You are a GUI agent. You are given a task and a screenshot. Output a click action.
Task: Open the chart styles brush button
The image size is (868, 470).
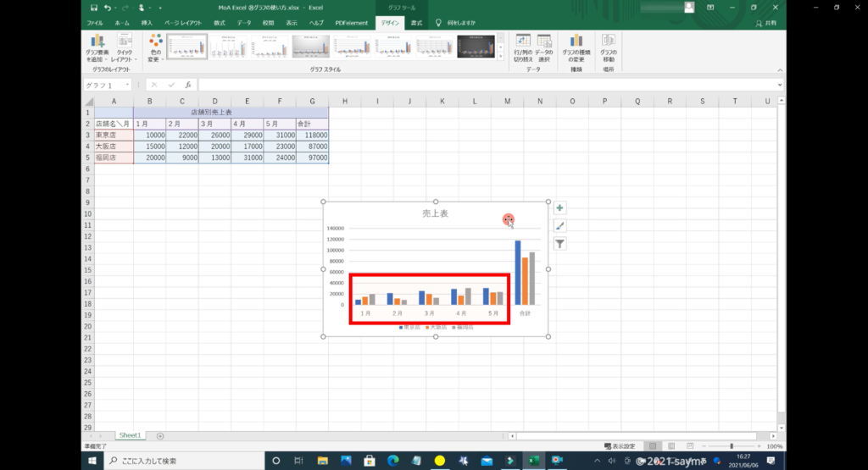click(x=559, y=226)
